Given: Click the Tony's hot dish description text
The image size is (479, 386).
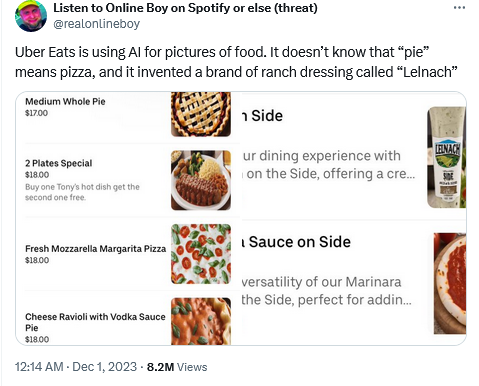Looking at the screenshot, I should (82, 192).
